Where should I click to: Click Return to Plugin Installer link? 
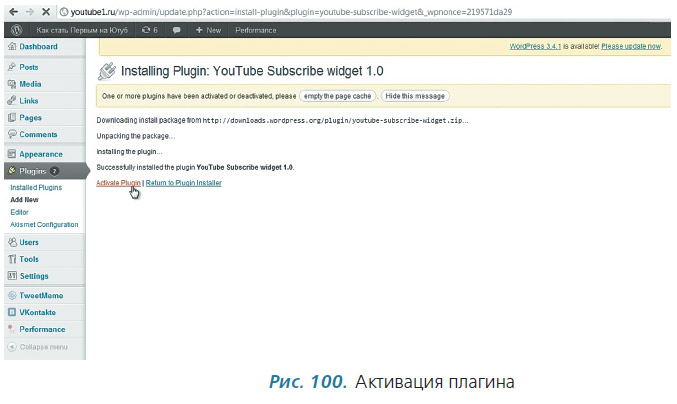(183, 183)
